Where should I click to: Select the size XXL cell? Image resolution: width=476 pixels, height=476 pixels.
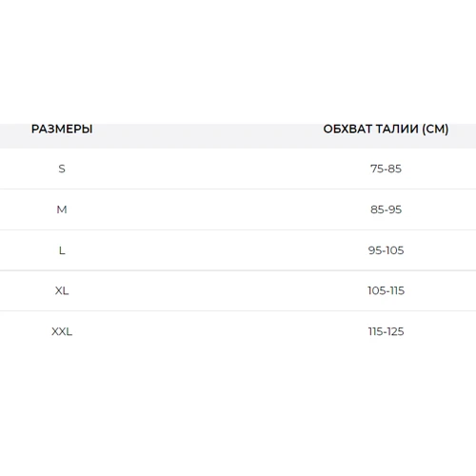(x=62, y=331)
